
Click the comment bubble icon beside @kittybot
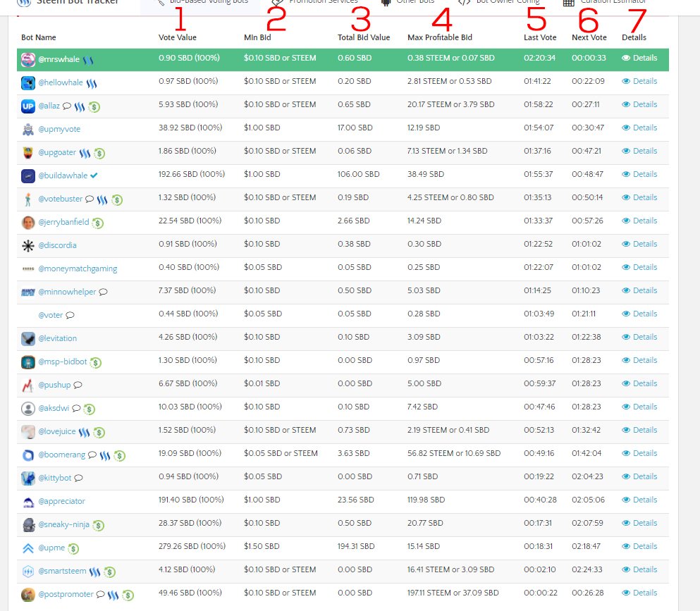tap(78, 478)
